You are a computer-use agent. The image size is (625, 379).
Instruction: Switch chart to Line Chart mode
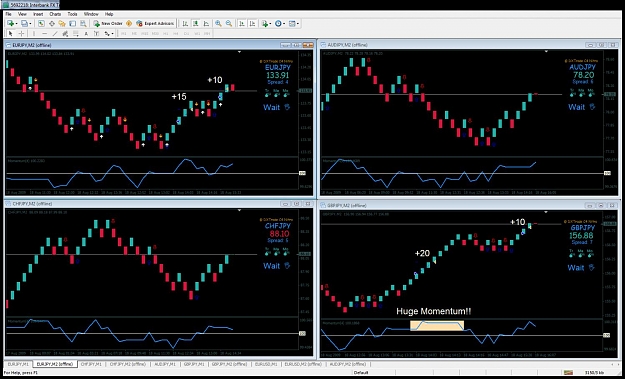pos(206,24)
